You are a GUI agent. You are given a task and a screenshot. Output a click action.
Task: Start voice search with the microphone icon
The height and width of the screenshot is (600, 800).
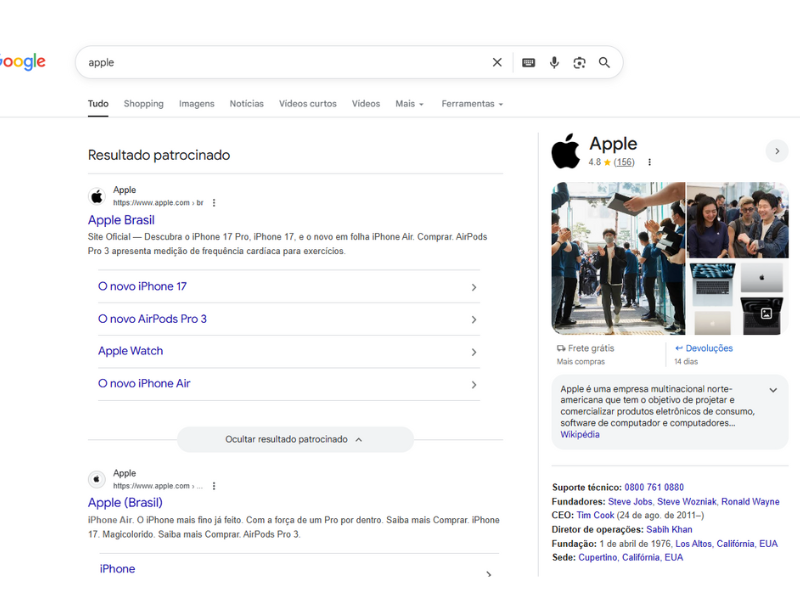554,62
